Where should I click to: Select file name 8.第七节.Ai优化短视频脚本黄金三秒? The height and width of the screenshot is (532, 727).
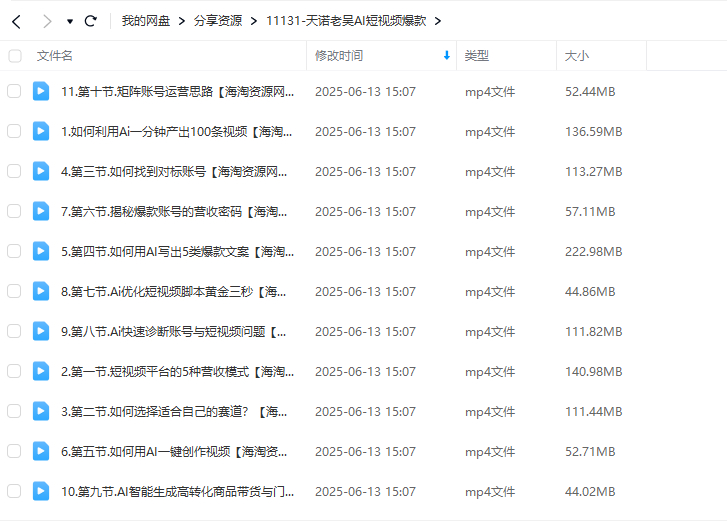[x=173, y=291]
